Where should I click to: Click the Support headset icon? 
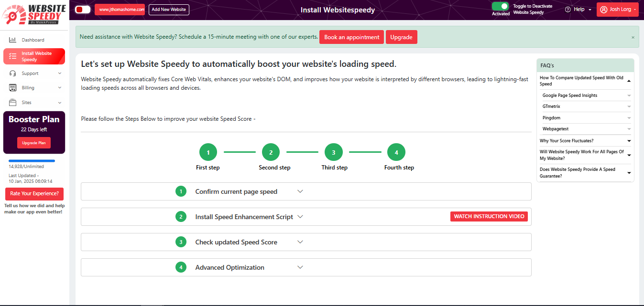point(12,74)
